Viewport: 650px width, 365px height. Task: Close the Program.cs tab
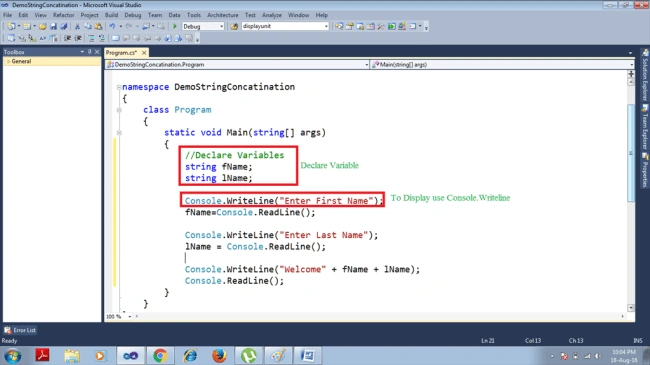[144, 53]
